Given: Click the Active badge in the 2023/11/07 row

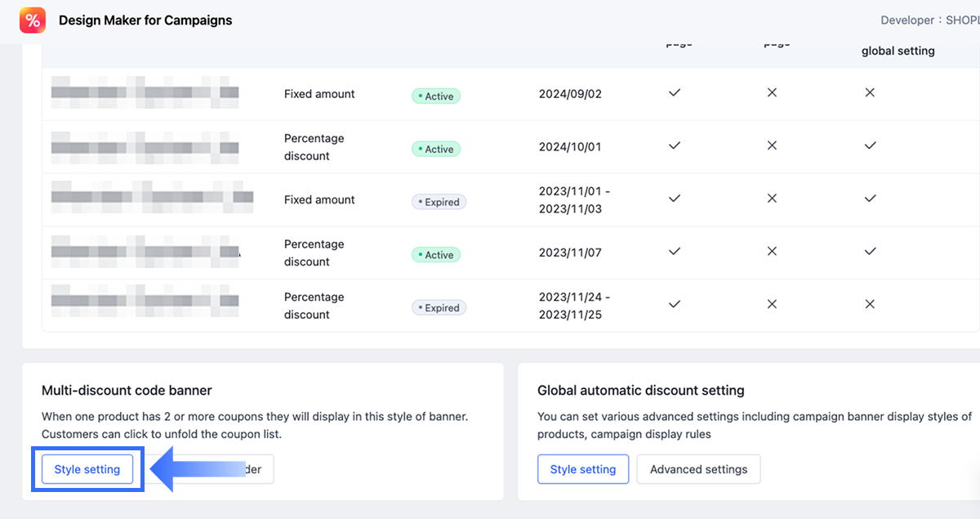Looking at the screenshot, I should 436,255.
